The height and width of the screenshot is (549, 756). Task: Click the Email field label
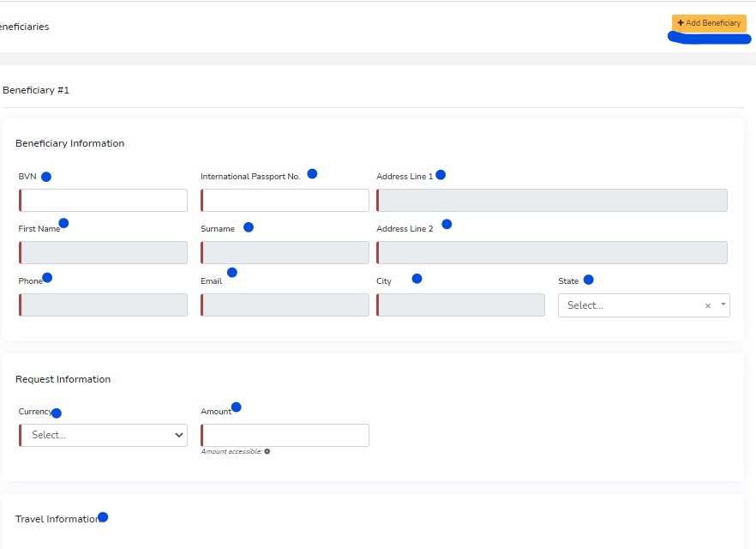(211, 281)
